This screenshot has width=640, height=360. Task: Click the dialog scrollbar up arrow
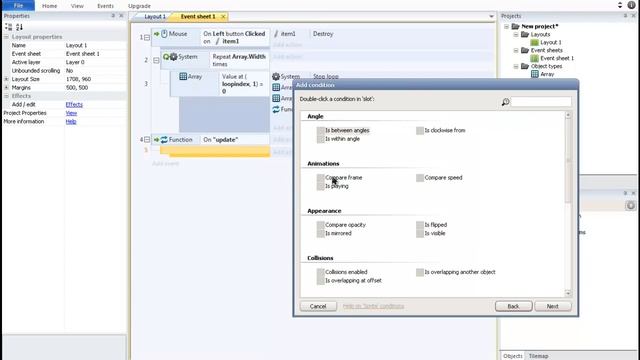pos(568,116)
